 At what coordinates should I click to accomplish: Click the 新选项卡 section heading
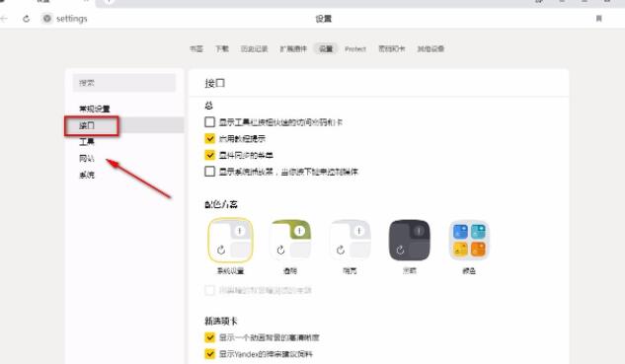pos(221,321)
